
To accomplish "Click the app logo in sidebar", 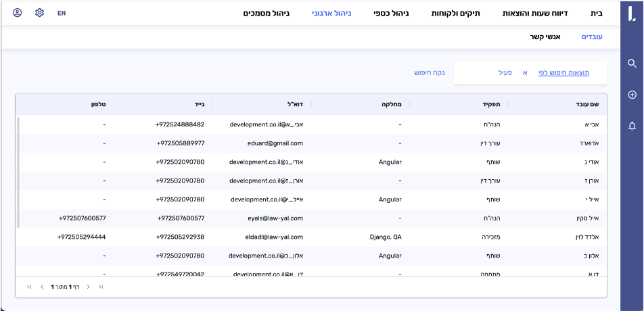I will pyautogui.click(x=631, y=14).
